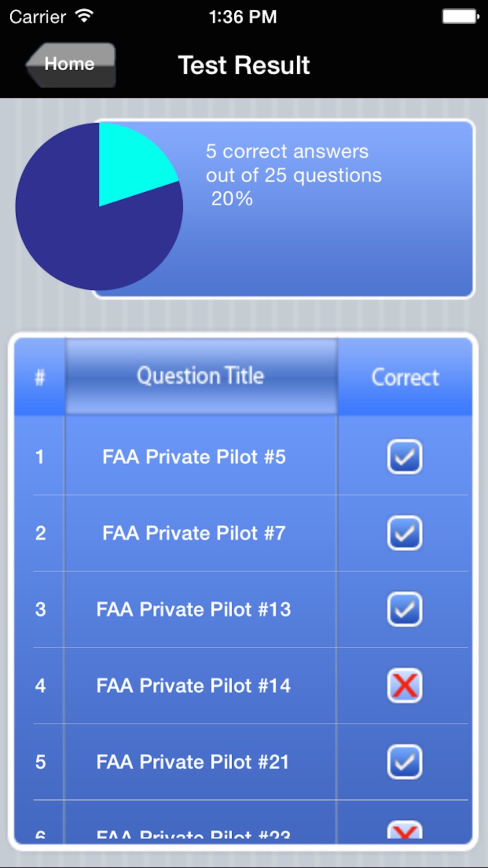Image resolution: width=488 pixels, height=868 pixels.
Task: Click the checkmark for FAA Private Pilot #21
Action: click(405, 762)
